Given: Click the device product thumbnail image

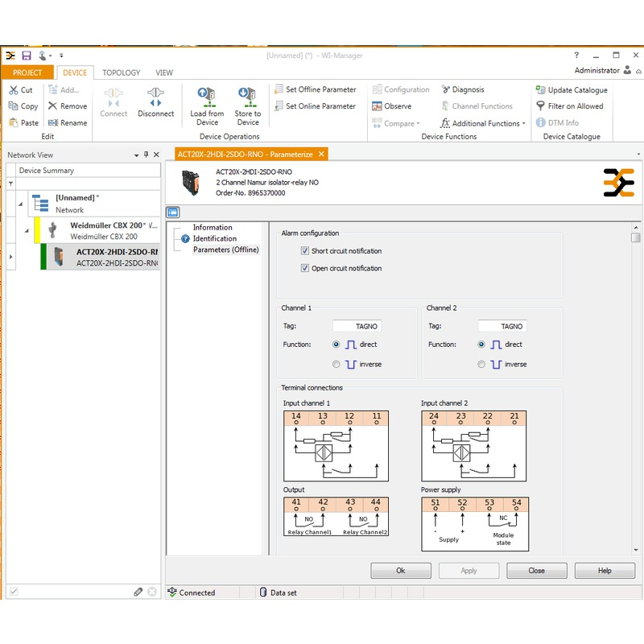Looking at the screenshot, I should (191, 183).
